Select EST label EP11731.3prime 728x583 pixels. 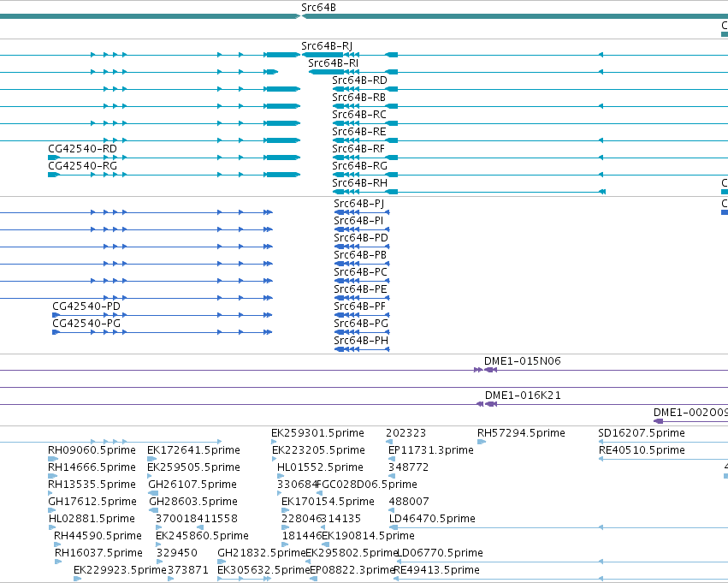point(431,450)
